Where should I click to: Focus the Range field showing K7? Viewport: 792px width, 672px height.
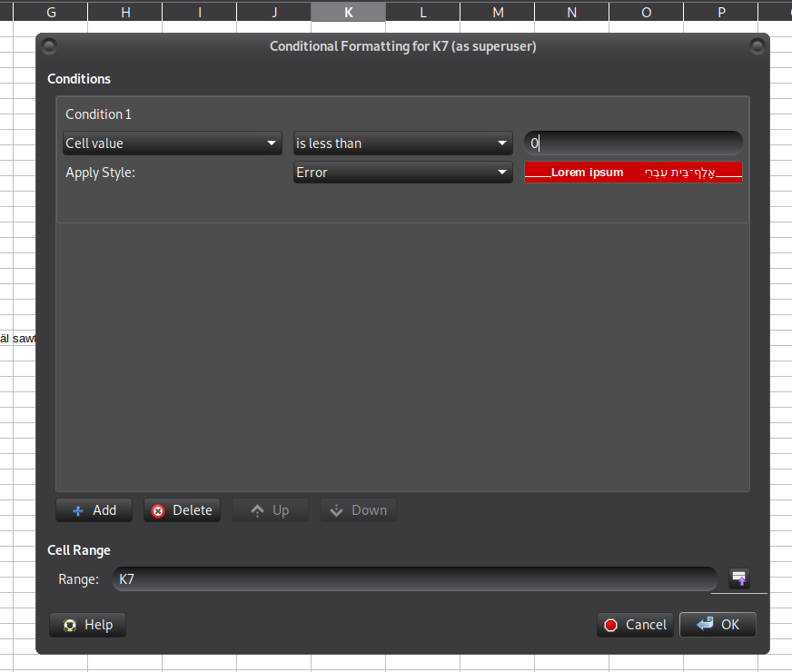pyautogui.click(x=414, y=578)
